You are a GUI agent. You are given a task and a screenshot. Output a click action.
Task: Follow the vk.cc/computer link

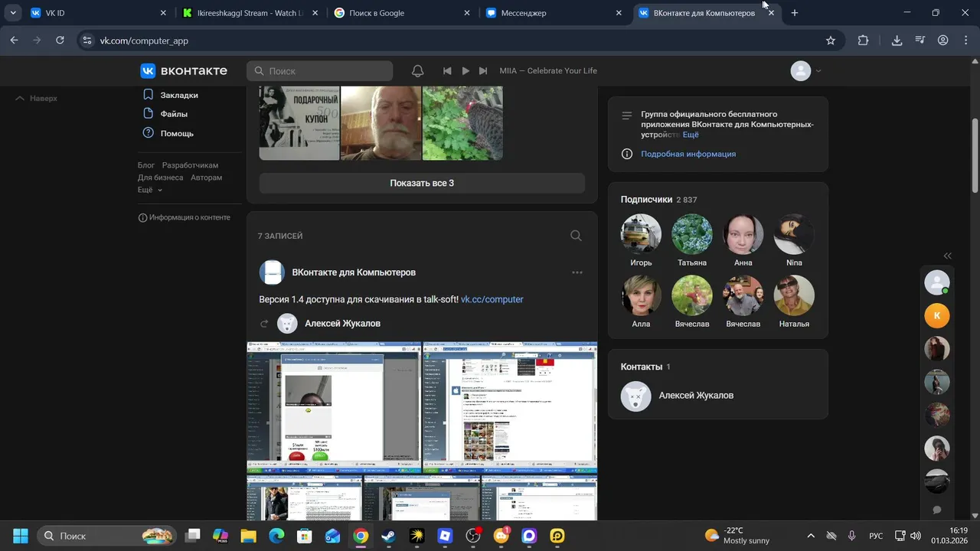point(492,299)
